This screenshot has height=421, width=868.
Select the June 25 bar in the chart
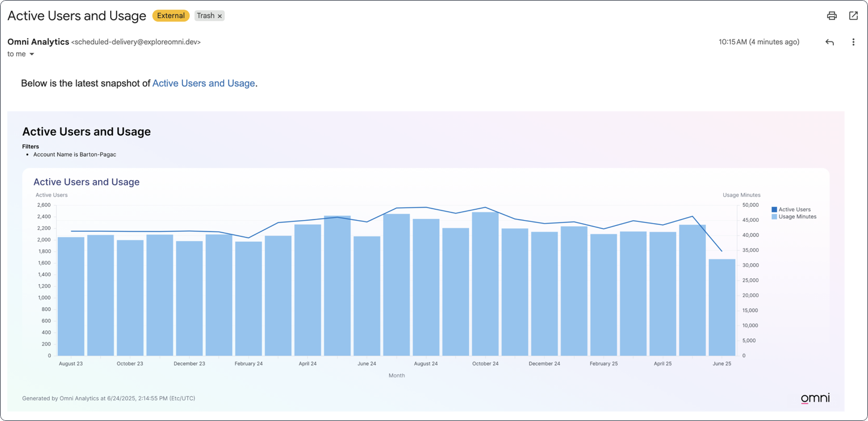[x=721, y=308]
